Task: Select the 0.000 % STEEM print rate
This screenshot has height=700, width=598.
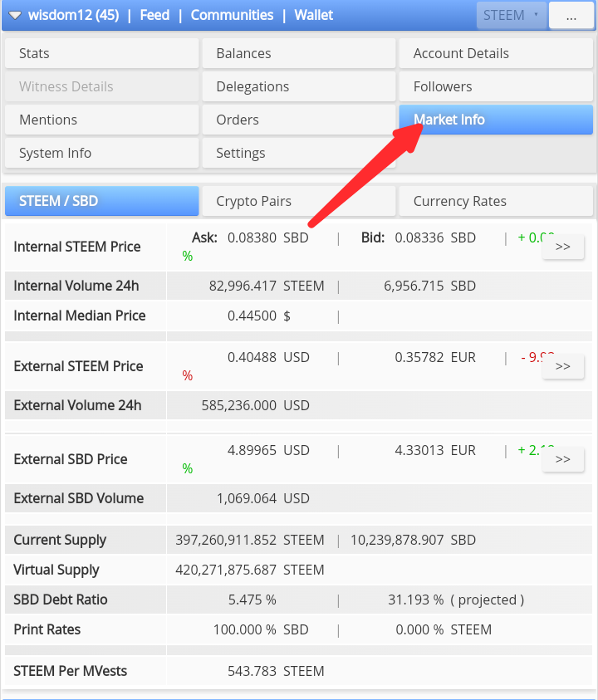Action: (444, 630)
